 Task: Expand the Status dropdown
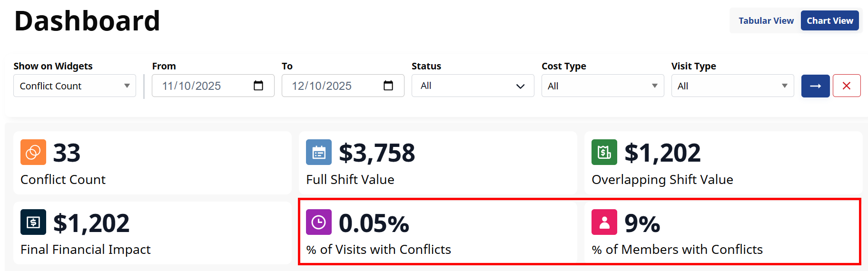coord(473,86)
